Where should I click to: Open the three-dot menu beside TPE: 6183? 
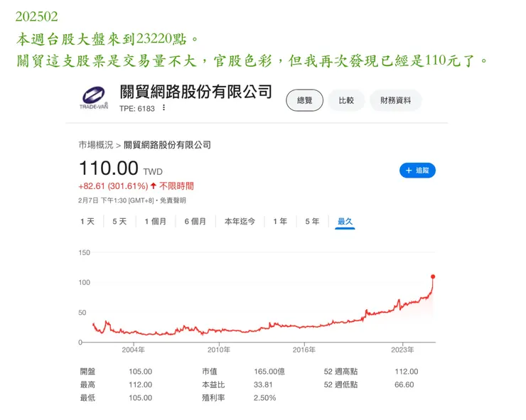point(163,108)
